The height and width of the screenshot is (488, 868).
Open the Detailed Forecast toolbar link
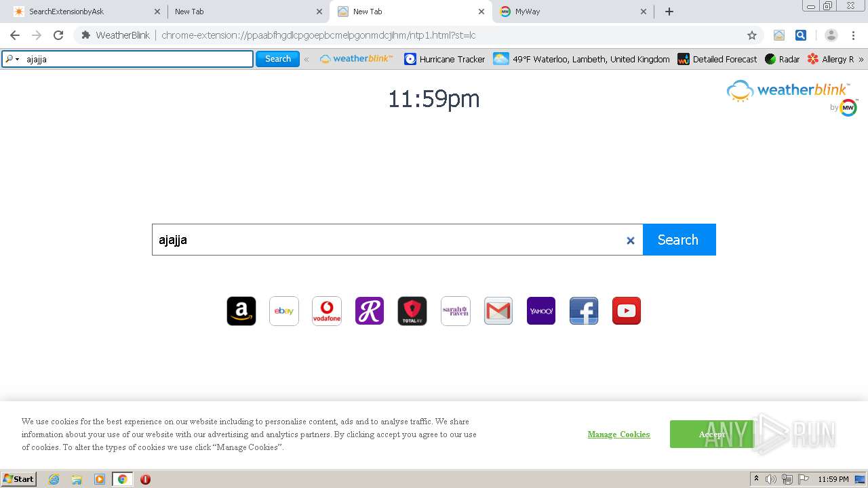coord(717,59)
